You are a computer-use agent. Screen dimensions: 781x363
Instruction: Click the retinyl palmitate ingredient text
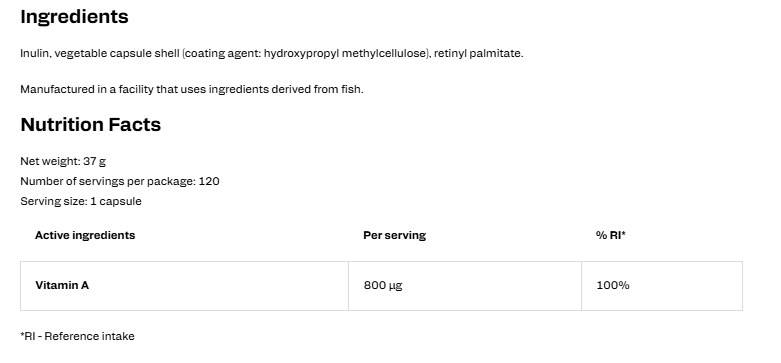tap(478, 53)
